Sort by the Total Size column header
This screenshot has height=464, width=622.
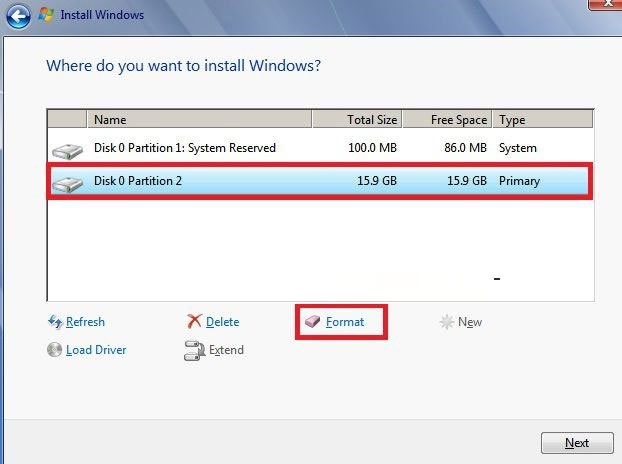coord(357,119)
